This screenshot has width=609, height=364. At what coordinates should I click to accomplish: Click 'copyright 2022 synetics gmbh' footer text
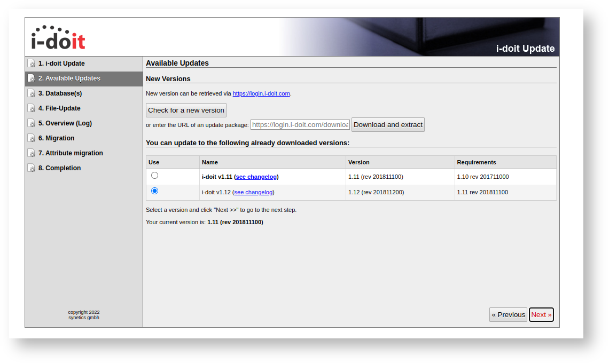(84, 315)
